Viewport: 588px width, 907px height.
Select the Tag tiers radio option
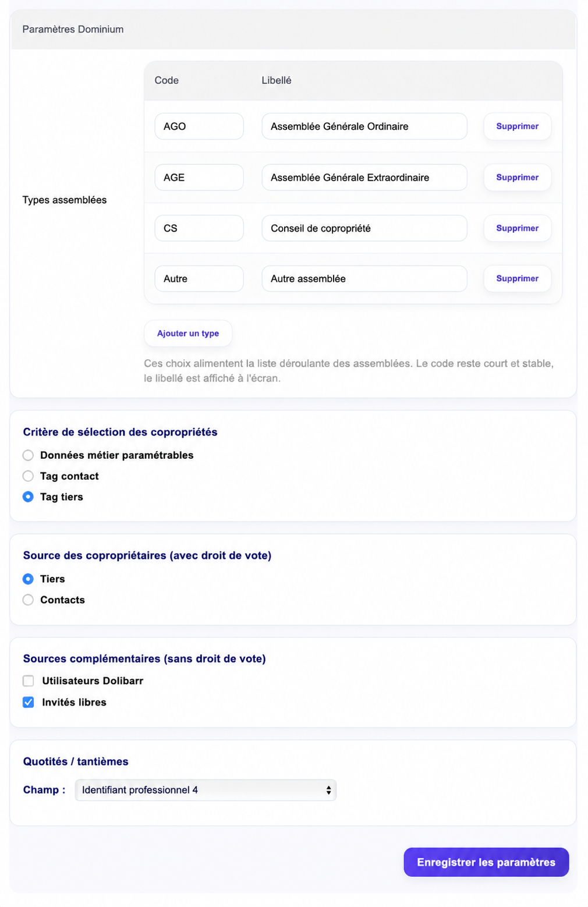(28, 497)
